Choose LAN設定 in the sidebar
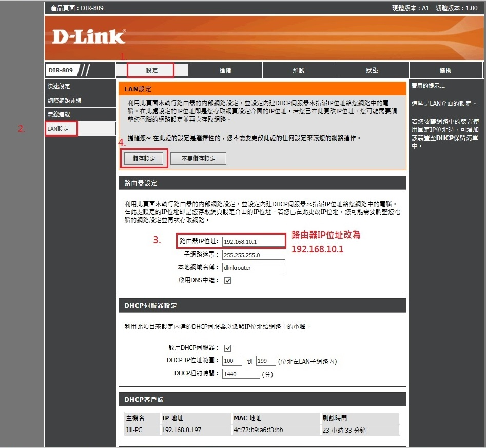This screenshot has height=448, width=486. click(x=80, y=129)
